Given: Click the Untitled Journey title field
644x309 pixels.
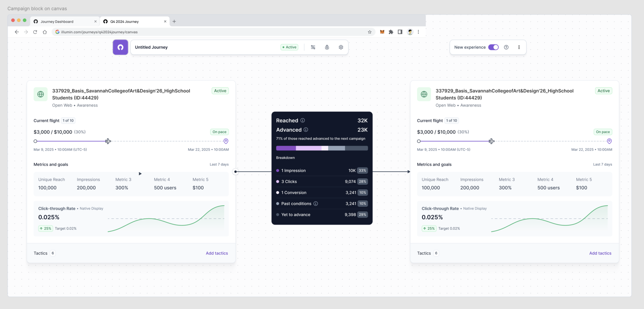Looking at the screenshot, I should (151, 47).
